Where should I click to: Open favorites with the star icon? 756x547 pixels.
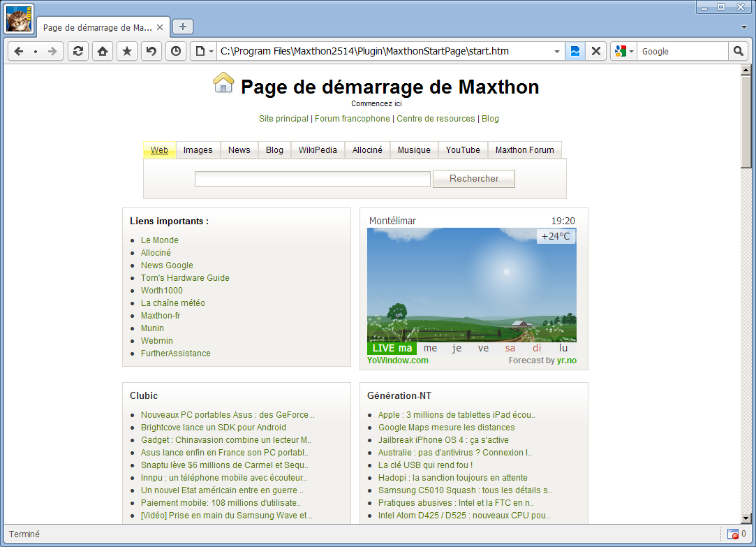tap(127, 51)
